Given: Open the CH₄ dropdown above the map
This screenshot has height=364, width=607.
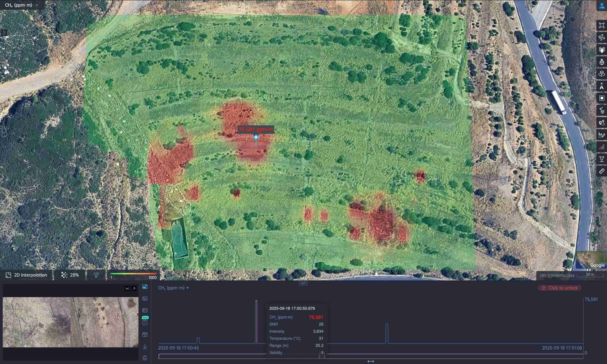Looking at the screenshot, I should coord(22,5).
